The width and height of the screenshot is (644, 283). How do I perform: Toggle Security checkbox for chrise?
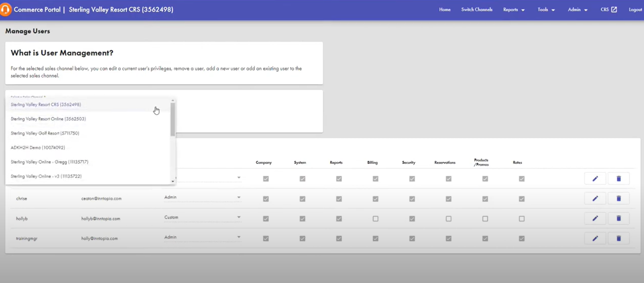pyautogui.click(x=412, y=199)
